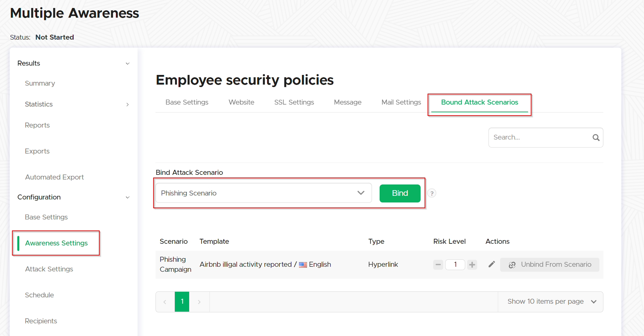Open sidebar Base Settings under Configuration

46,217
